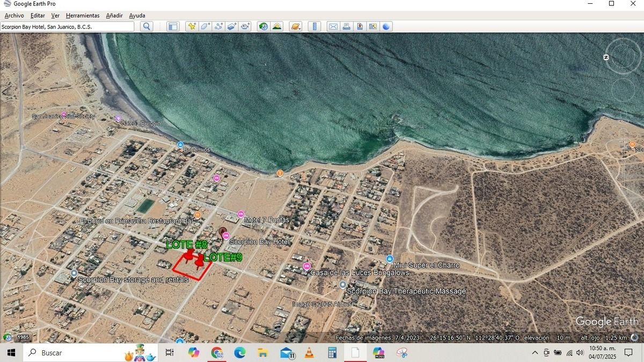644x362 pixels.
Task: View in Google Maps toolbar icon
Action: (x=373, y=26)
